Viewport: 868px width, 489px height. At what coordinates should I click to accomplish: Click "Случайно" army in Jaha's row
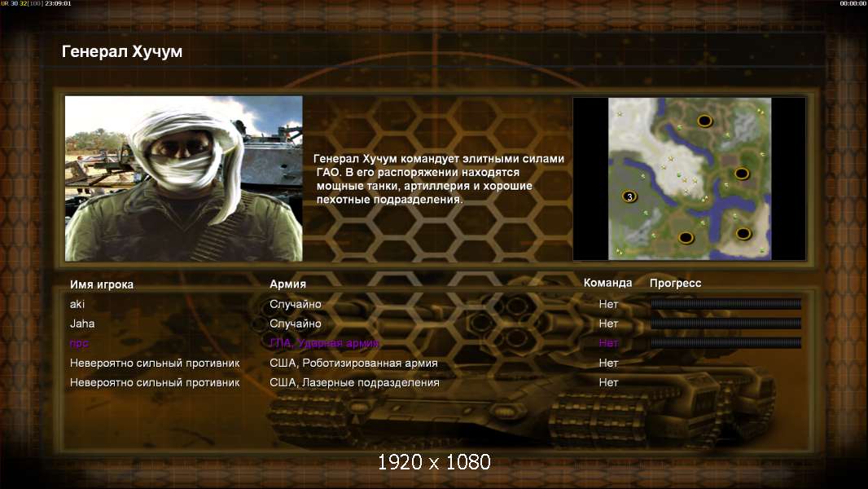click(296, 324)
